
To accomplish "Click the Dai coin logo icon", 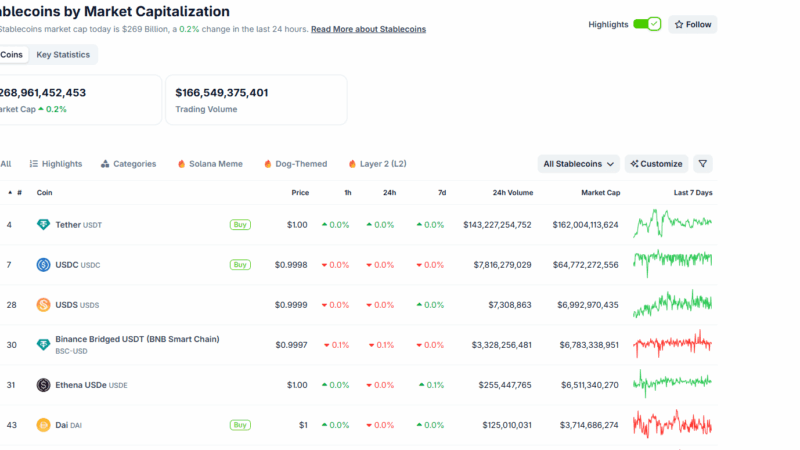I will click(43, 425).
